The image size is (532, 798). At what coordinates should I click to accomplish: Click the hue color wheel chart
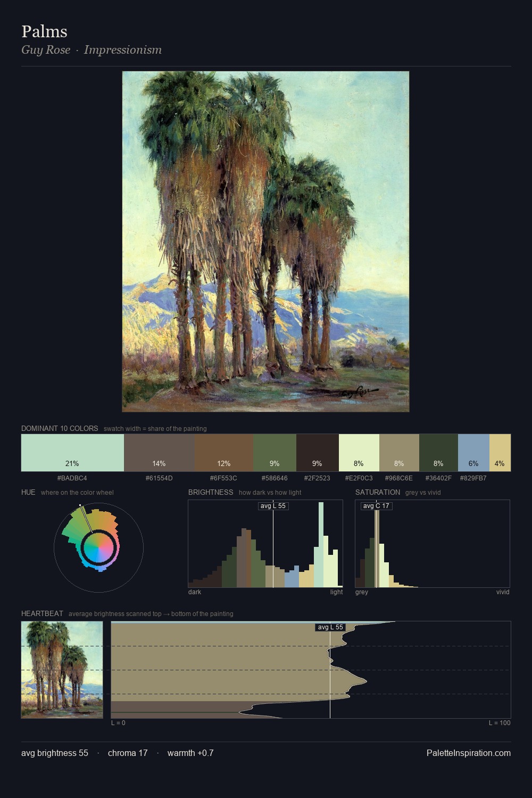[98, 547]
